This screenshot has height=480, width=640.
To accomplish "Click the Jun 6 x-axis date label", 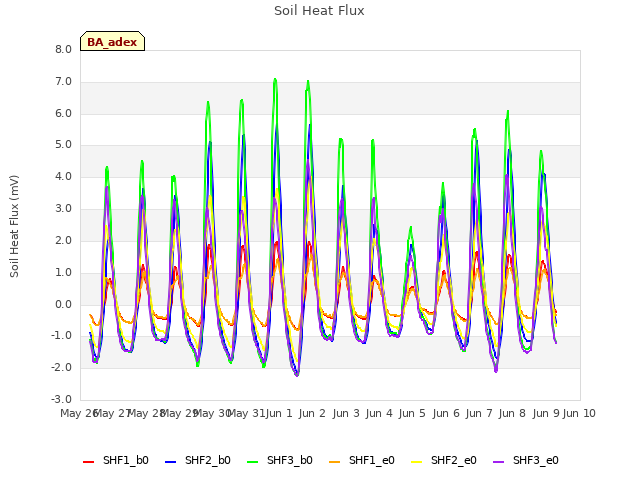I will [x=446, y=413].
